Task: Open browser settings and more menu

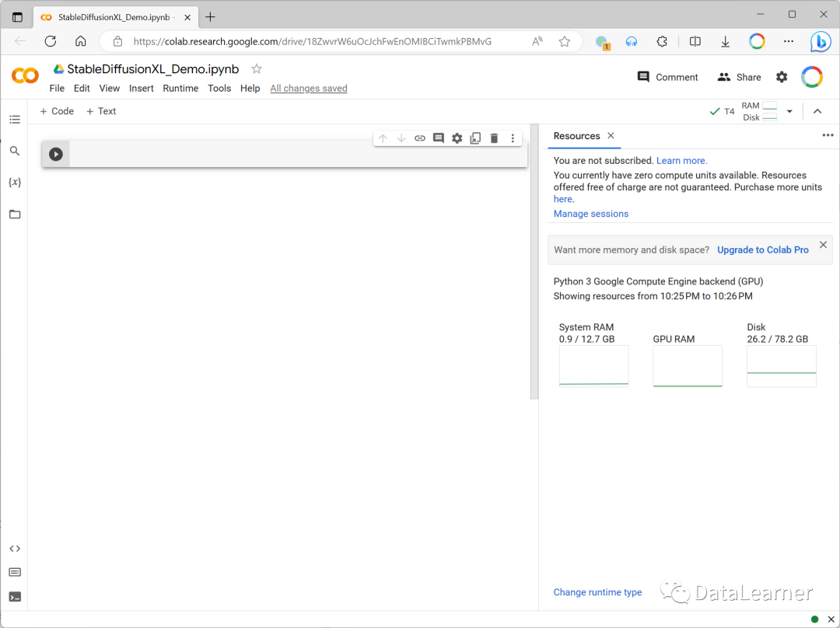Action: (789, 41)
